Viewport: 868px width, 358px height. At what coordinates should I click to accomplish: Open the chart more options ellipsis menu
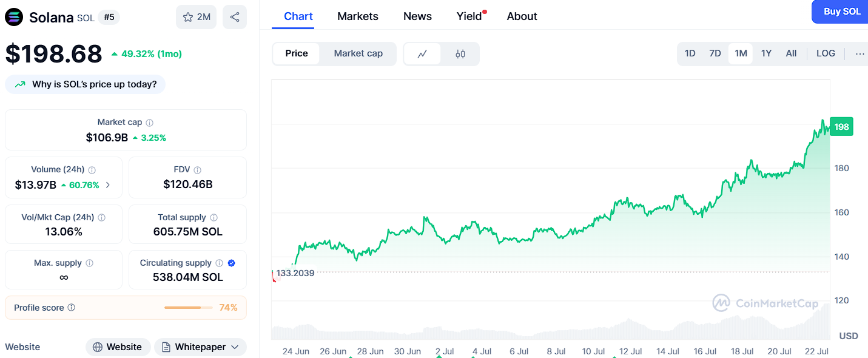pyautogui.click(x=860, y=53)
